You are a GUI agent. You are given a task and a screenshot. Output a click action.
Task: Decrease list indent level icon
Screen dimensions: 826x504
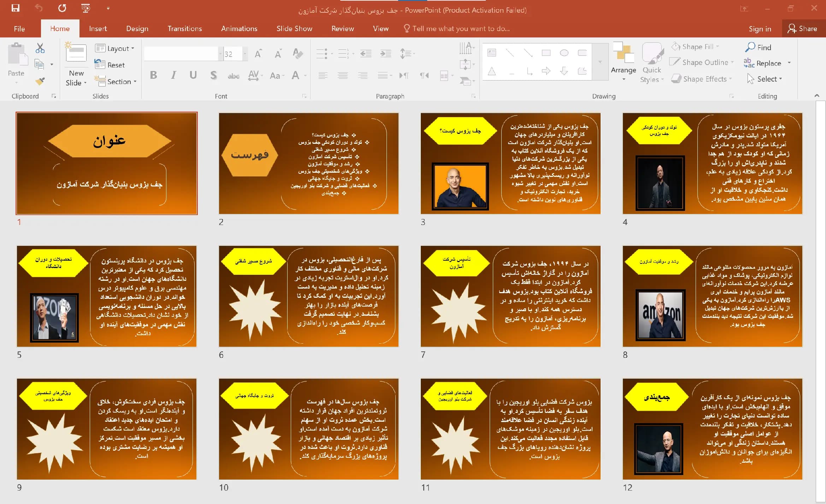tap(366, 54)
